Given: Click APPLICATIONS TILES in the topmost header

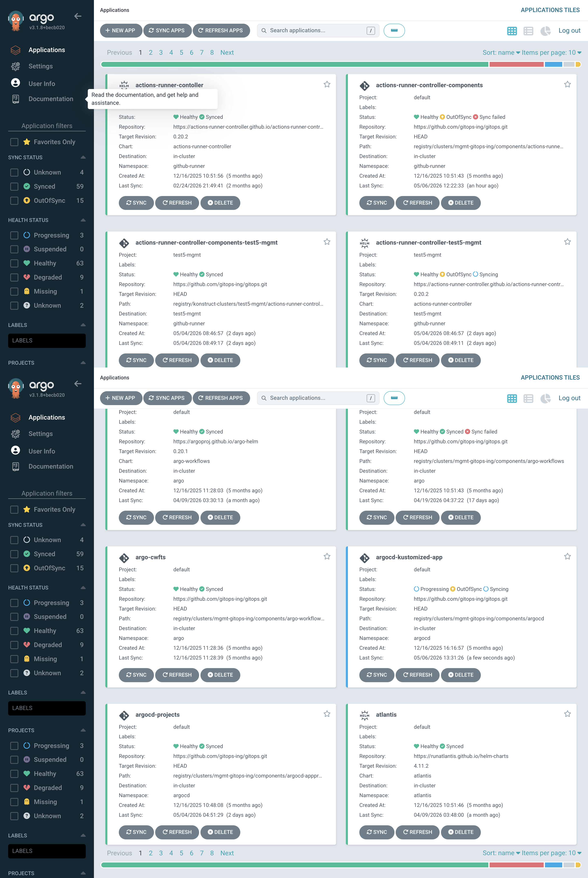Looking at the screenshot, I should point(550,10).
